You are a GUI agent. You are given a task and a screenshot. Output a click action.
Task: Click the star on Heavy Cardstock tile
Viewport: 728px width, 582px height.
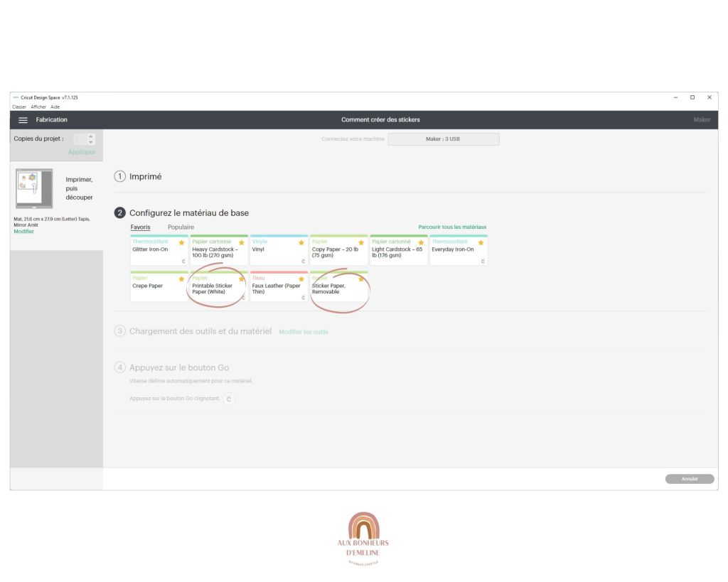tap(242, 243)
